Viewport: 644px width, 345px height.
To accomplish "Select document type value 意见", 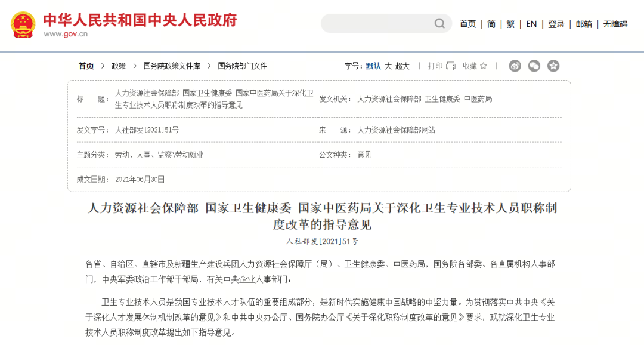I will pos(364,155).
